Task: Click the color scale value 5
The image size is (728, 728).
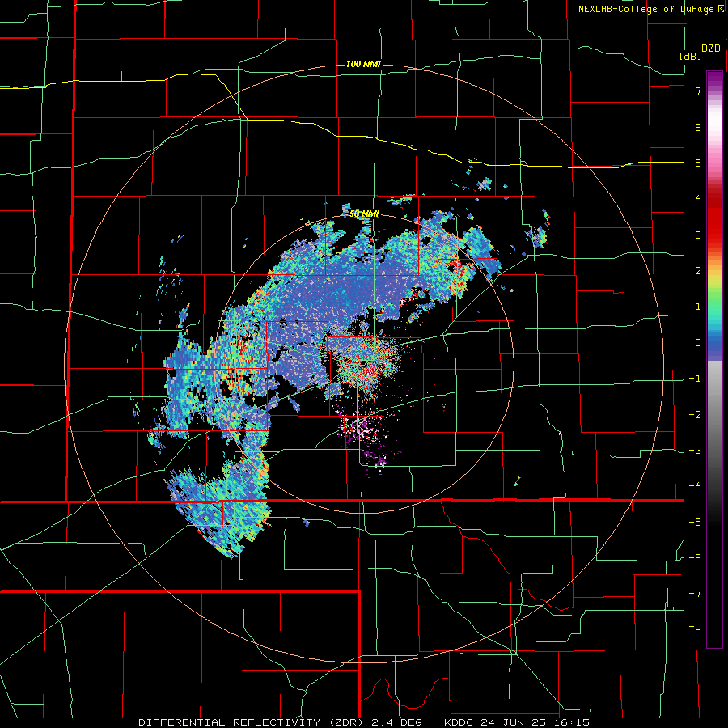Action: click(x=698, y=163)
